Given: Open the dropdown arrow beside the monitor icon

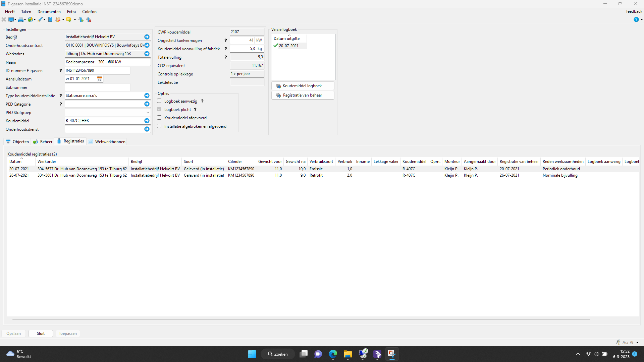Looking at the screenshot, I should tap(15, 19).
